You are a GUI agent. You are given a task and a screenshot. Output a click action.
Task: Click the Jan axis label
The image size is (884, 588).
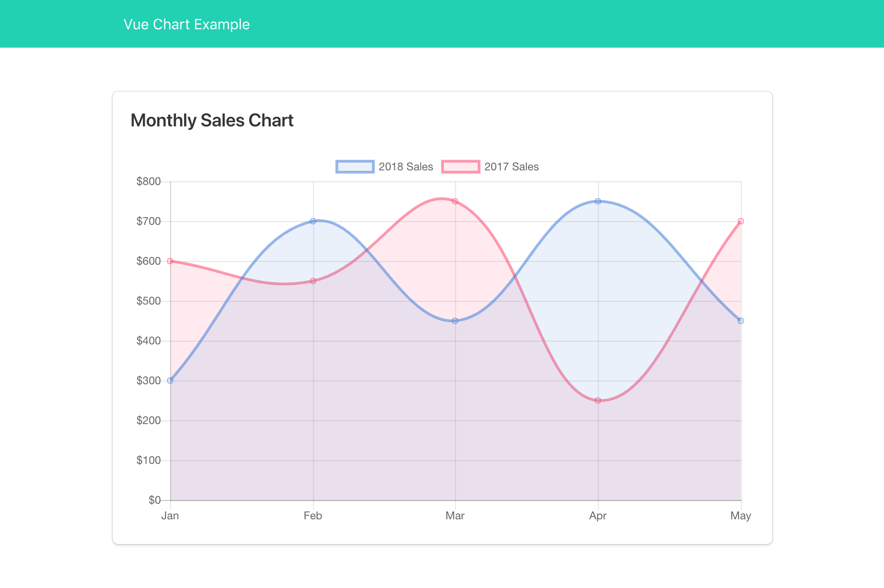pyautogui.click(x=170, y=516)
